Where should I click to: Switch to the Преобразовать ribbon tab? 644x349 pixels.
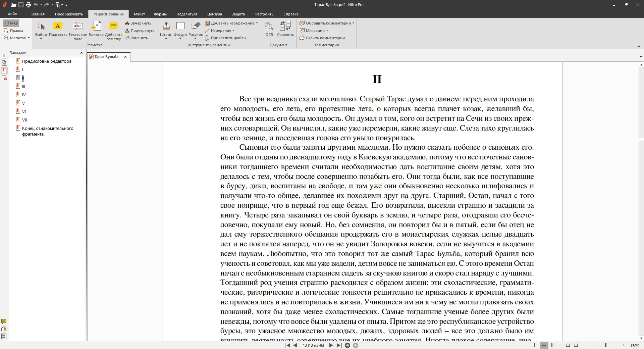69,14
